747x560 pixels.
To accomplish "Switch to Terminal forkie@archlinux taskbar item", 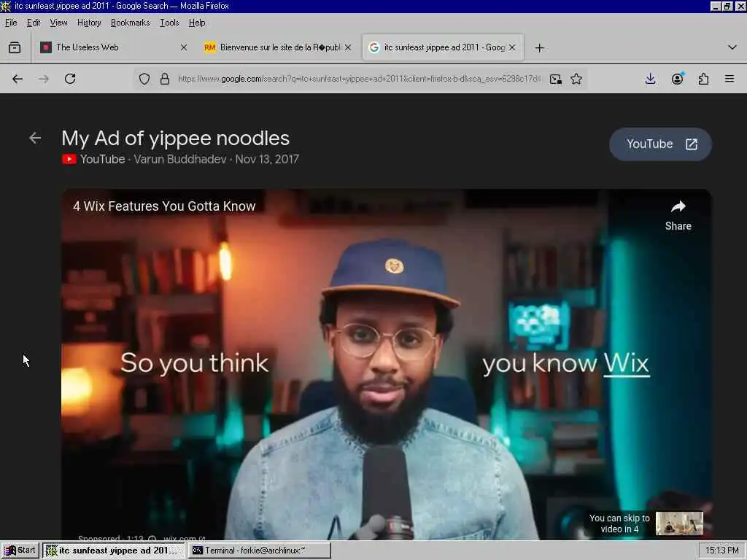I will pyautogui.click(x=259, y=551).
